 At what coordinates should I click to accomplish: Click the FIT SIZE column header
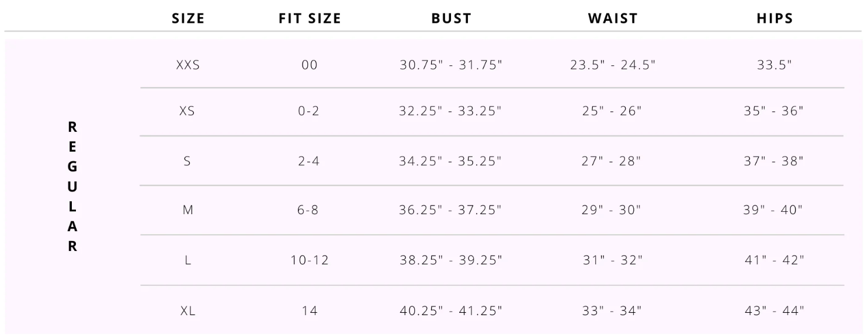coord(310,19)
